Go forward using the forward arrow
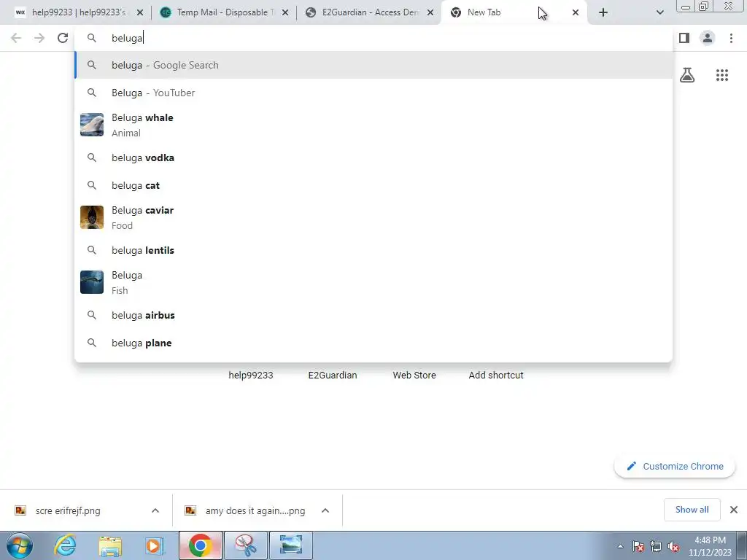747x560 pixels. pos(39,38)
